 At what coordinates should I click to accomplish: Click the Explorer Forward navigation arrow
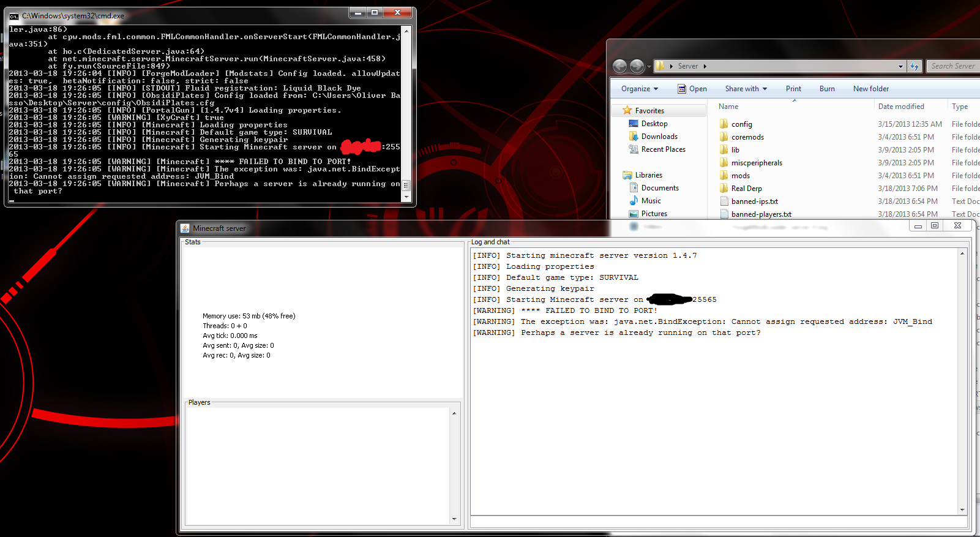pyautogui.click(x=637, y=66)
